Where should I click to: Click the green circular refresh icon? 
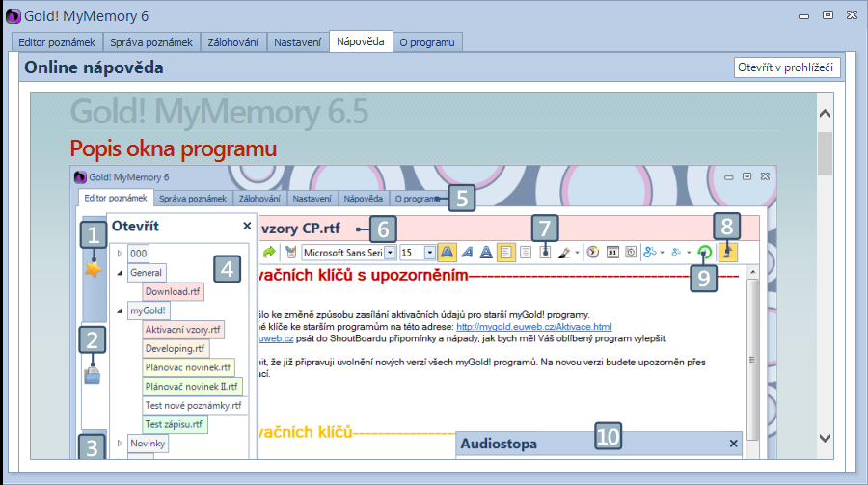point(705,253)
